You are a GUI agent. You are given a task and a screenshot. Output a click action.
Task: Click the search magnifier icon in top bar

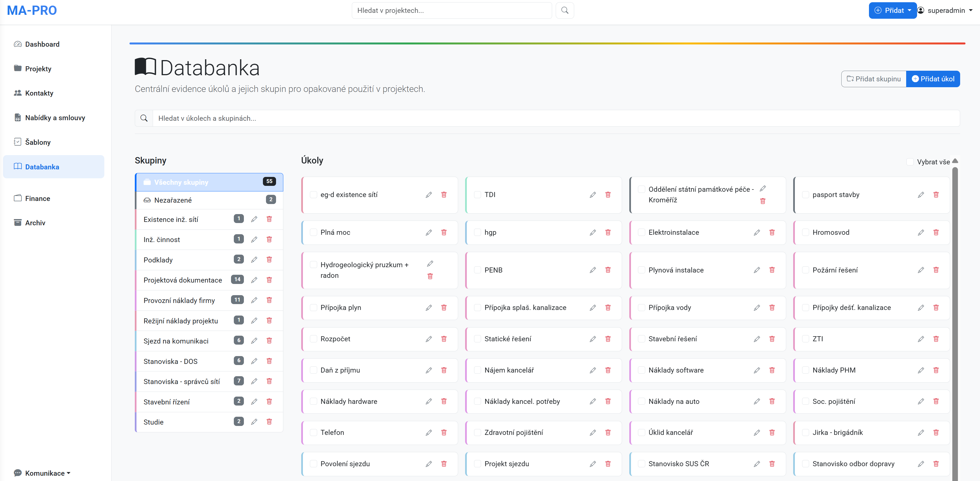[x=565, y=10]
